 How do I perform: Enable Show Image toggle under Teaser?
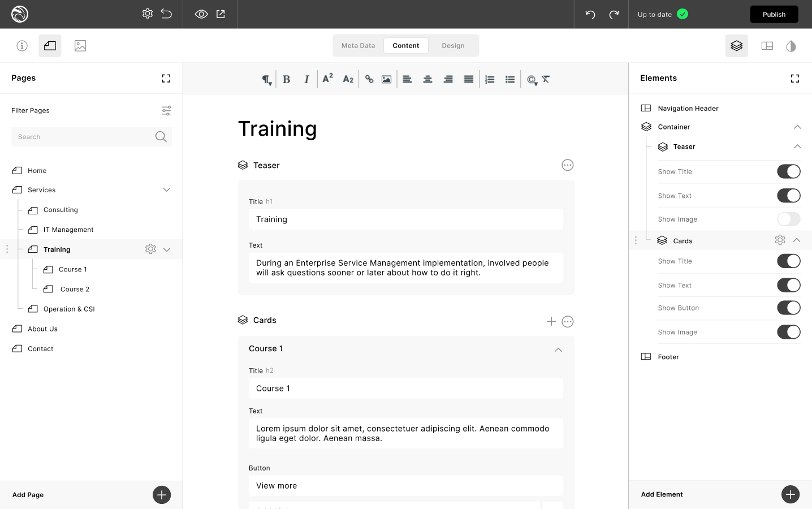pyautogui.click(x=788, y=219)
